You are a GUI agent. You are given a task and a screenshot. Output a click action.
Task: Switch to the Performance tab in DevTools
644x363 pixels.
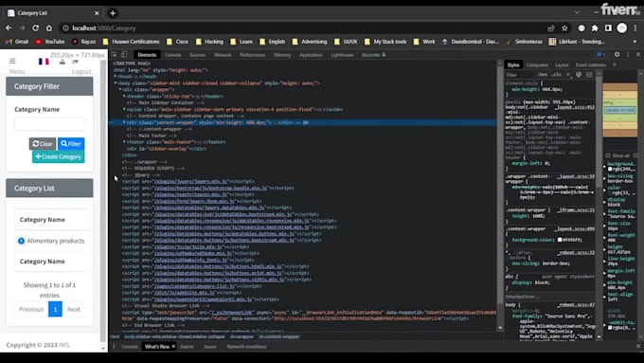point(253,55)
